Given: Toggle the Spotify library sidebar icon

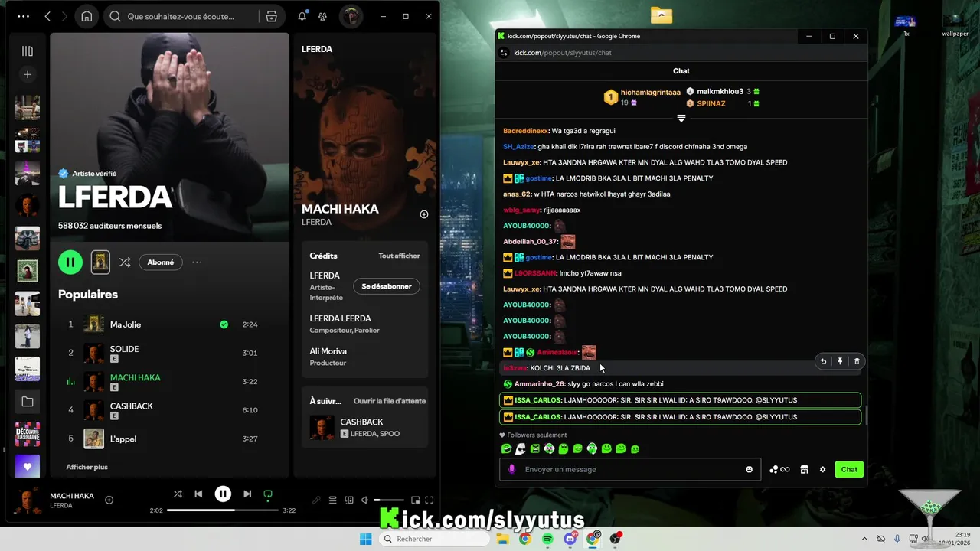Looking at the screenshot, I should tap(28, 51).
